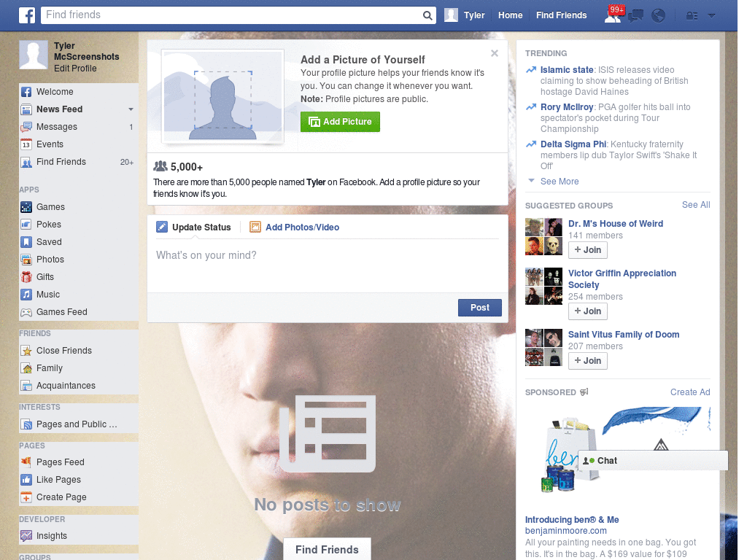
Task: Click the Facebook logo icon
Action: (x=27, y=15)
